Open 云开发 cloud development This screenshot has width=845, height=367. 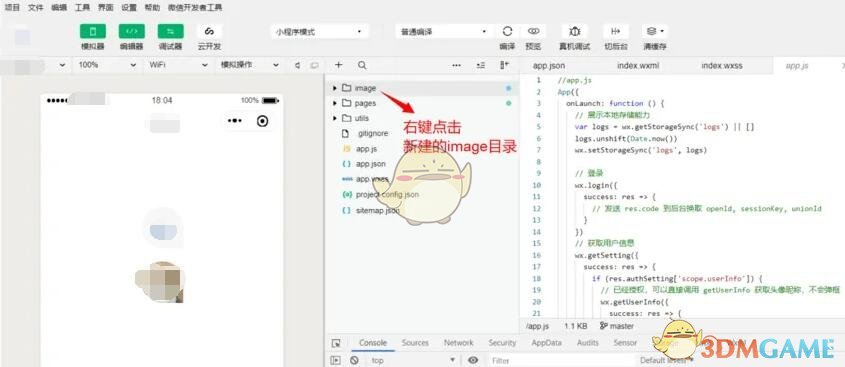[x=209, y=31]
